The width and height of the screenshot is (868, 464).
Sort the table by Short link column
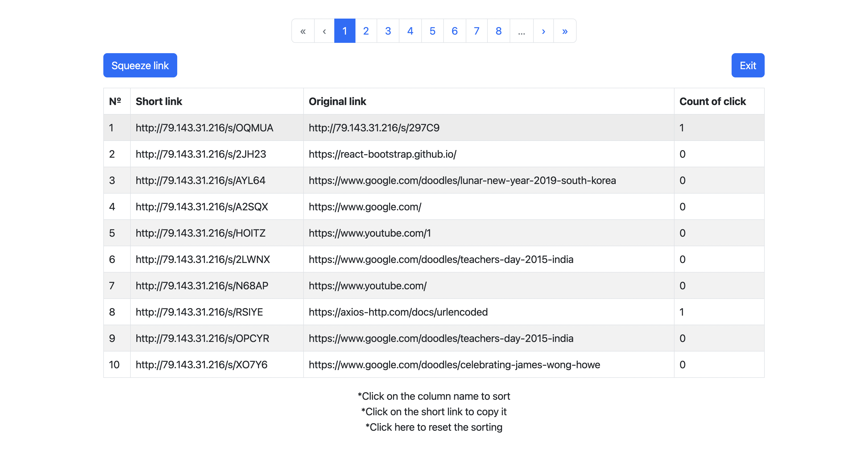(x=158, y=101)
